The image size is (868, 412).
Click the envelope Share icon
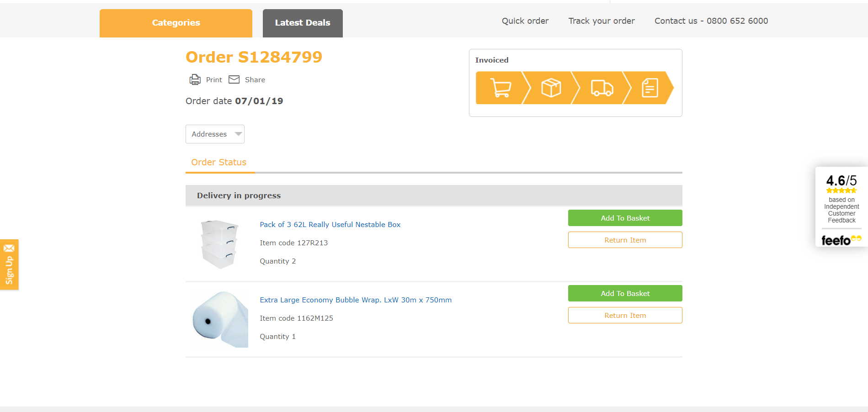click(234, 79)
